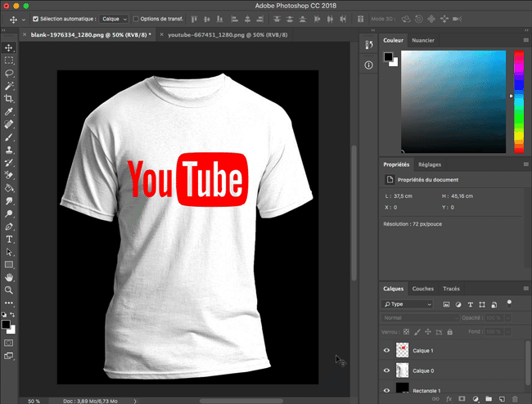Hide the Calque 1 layer

coord(386,351)
